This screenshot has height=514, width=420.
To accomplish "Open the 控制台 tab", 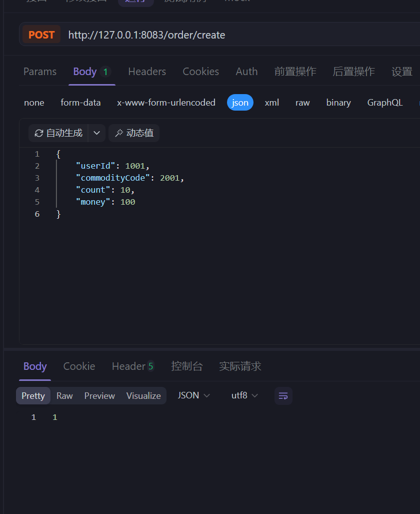I will 186,366.
